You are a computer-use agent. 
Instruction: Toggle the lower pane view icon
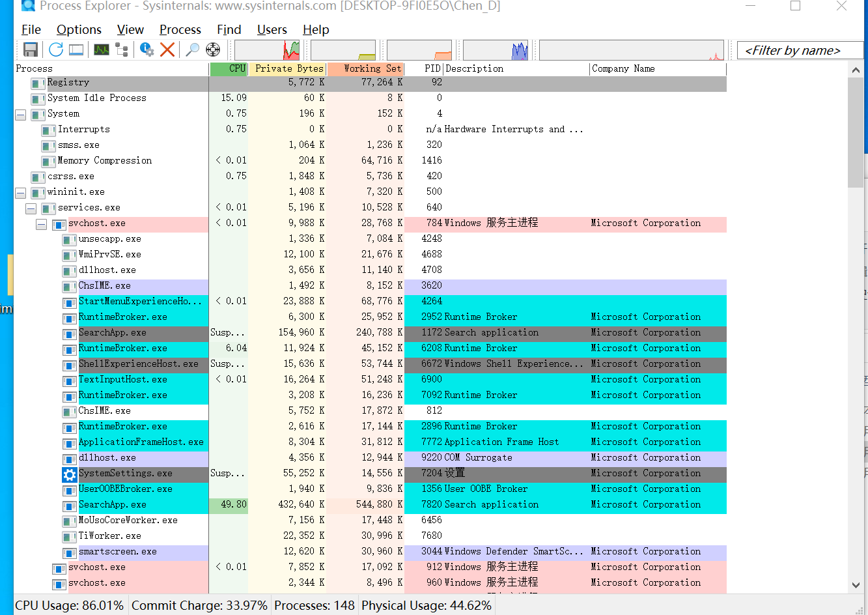pyautogui.click(x=76, y=50)
